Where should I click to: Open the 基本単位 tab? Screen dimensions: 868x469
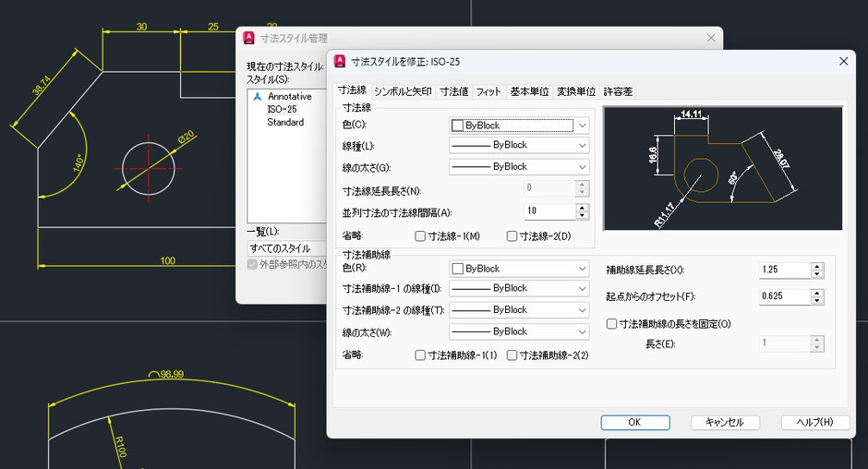(x=529, y=91)
